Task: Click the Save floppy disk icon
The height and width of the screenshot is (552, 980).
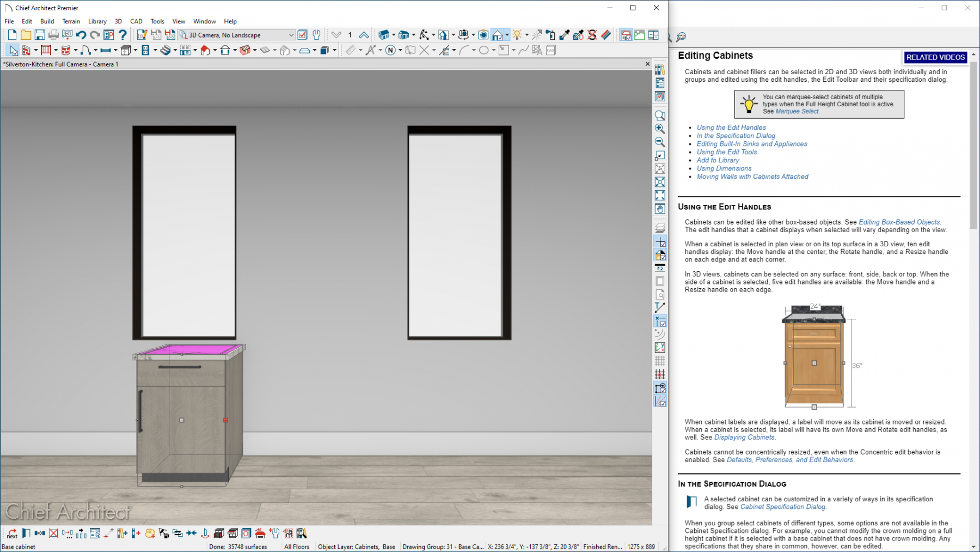Action: point(40,35)
